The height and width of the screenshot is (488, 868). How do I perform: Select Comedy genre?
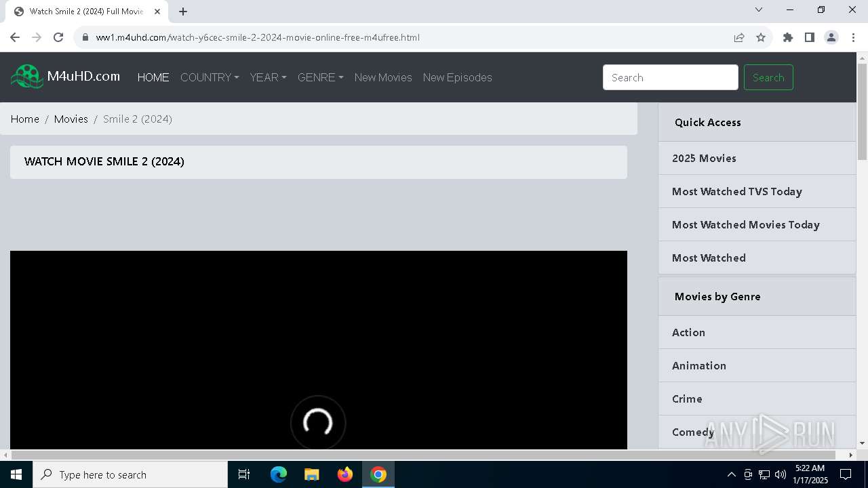[757, 432]
